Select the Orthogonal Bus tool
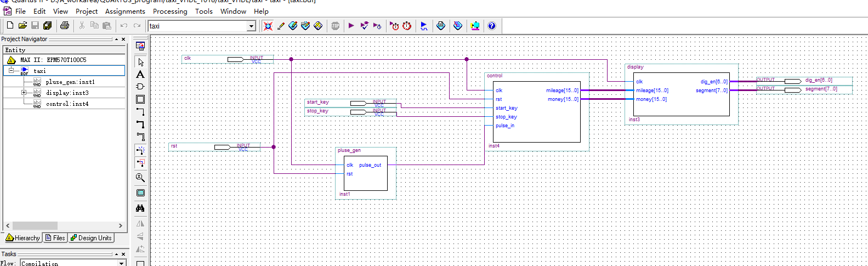Image resolution: width=868 pixels, height=266 pixels. (140, 124)
